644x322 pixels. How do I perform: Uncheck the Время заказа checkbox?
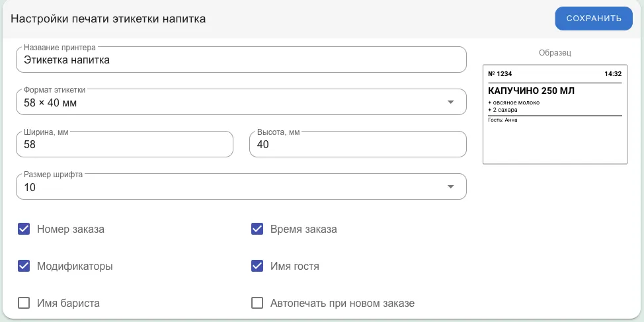click(x=257, y=229)
